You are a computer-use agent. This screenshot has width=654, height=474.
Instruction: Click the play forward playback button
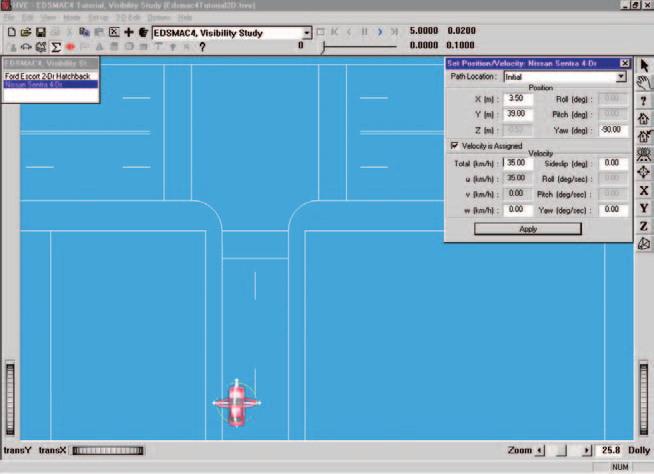pyautogui.click(x=380, y=32)
